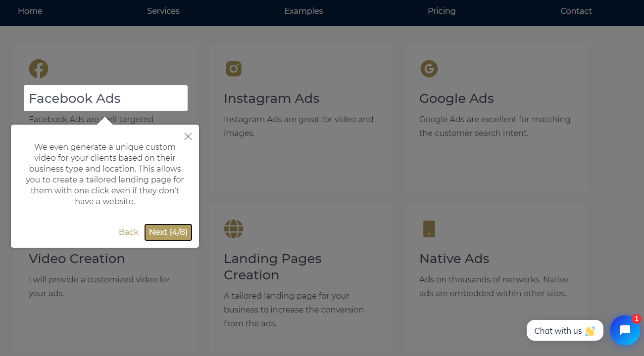This screenshot has width=644, height=356.
Task: Click the Chat with us bubble
Action: coord(565,331)
